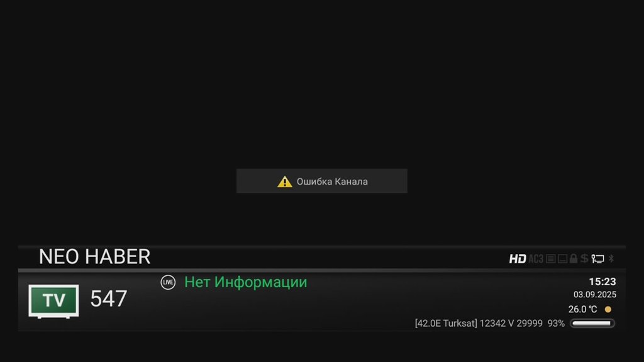Click the 26.0 °C temperature reading
This screenshot has width=644, height=362.
582,309
